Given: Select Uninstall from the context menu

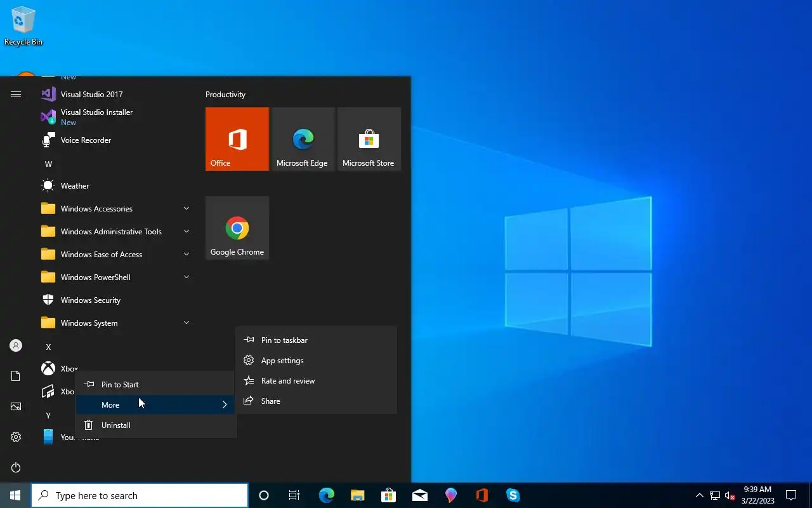Looking at the screenshot, I should [156, 425].
